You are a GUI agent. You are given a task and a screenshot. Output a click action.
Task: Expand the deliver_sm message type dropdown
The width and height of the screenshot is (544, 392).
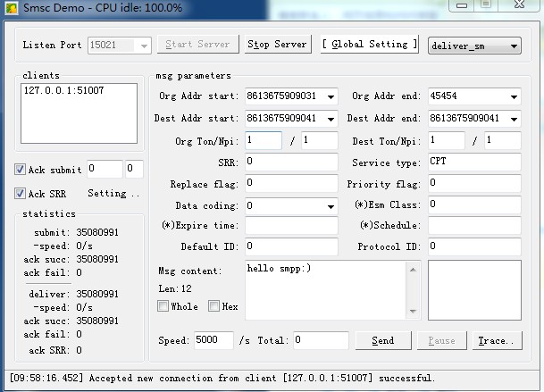click(474, 46)
